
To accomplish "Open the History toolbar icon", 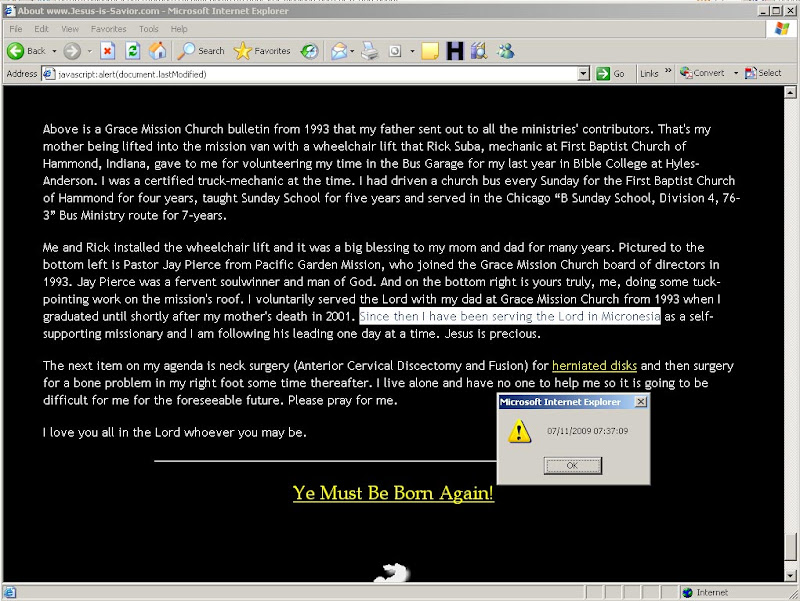I will [x=309, y=51].
